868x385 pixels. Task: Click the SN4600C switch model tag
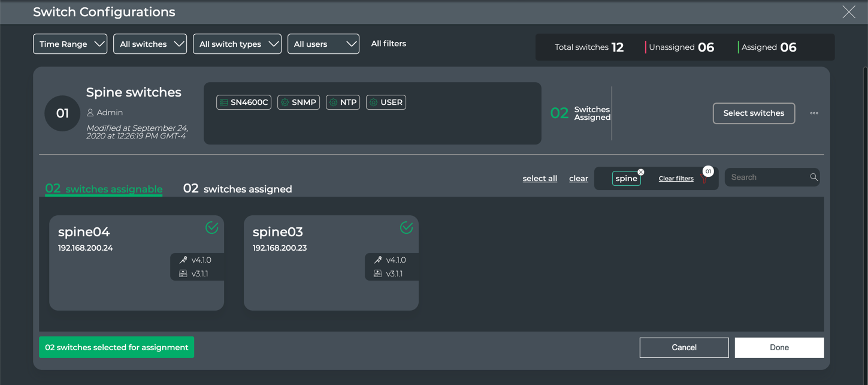click(244, 103)
